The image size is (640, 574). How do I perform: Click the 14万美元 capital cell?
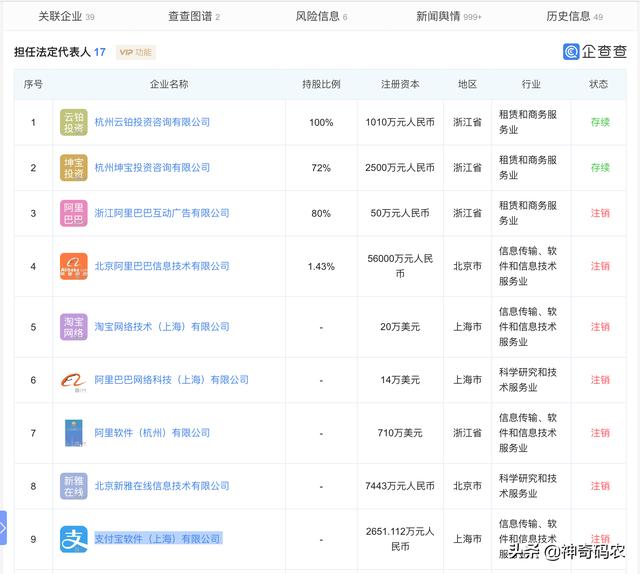pos(400,380)
